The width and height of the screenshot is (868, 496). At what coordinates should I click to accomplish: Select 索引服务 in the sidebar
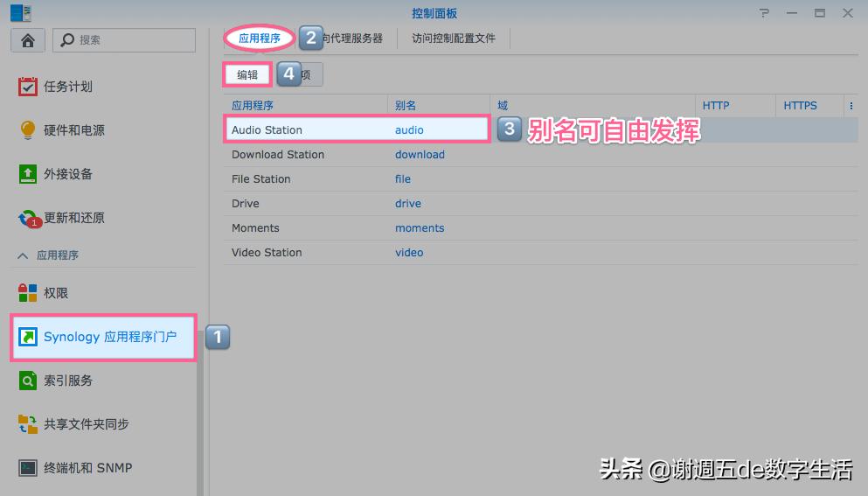pos(68,381)
